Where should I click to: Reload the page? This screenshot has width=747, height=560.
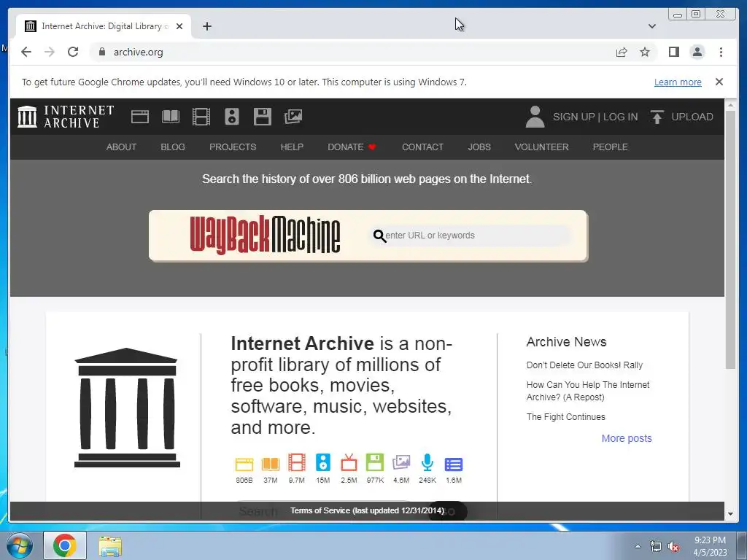(73, 52)
